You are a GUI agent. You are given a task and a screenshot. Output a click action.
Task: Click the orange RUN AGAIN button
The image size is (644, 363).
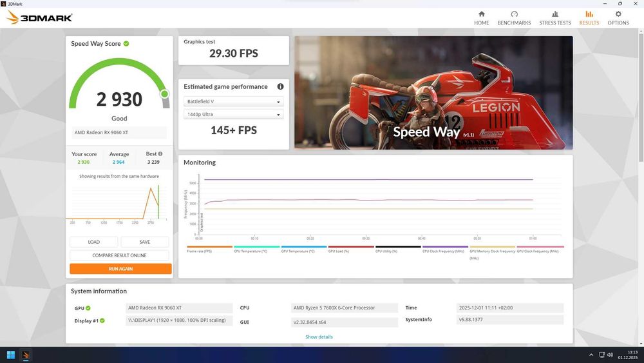point(120,269)
